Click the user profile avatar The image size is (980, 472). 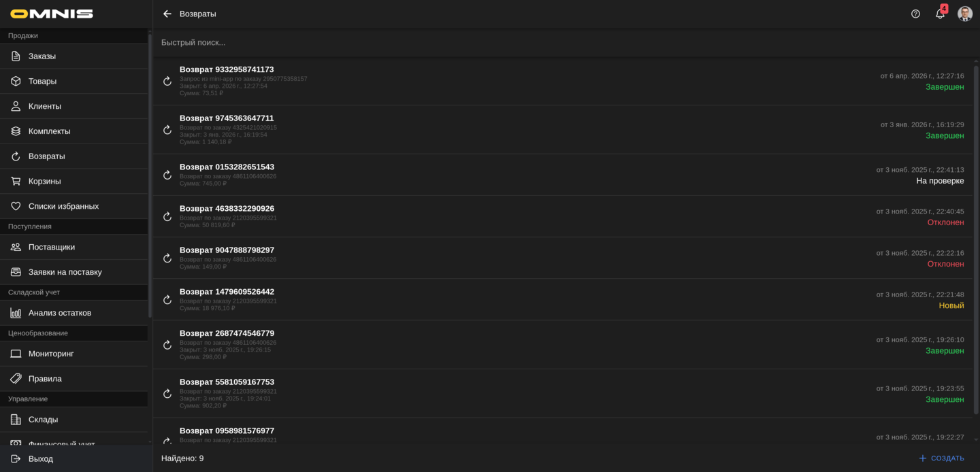click(964, 14)
